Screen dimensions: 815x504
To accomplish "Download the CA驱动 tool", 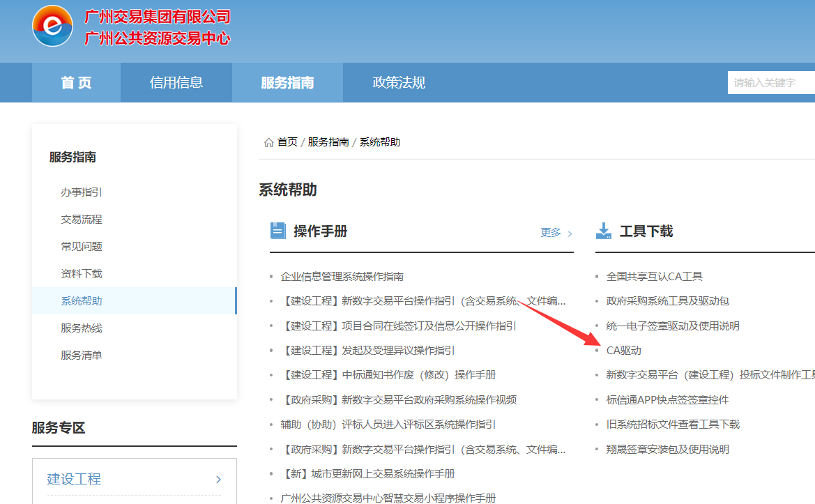I will point(623,351).
